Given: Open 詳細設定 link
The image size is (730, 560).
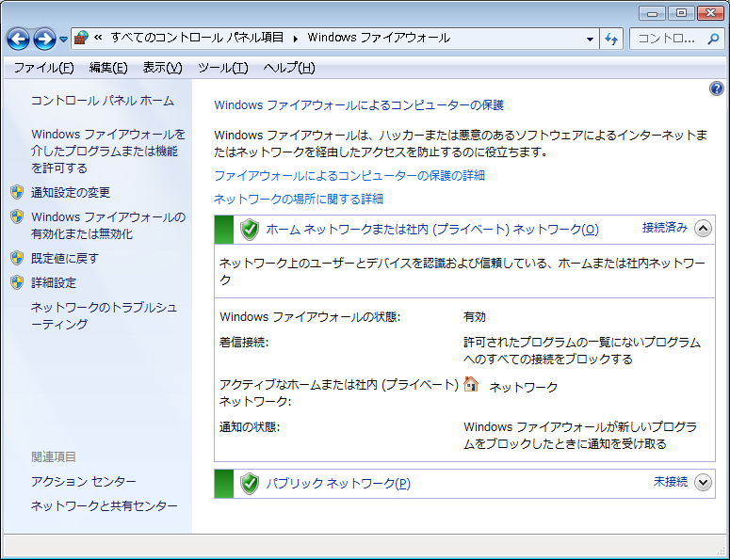Looking at the screenshot, I should (54, 283).
